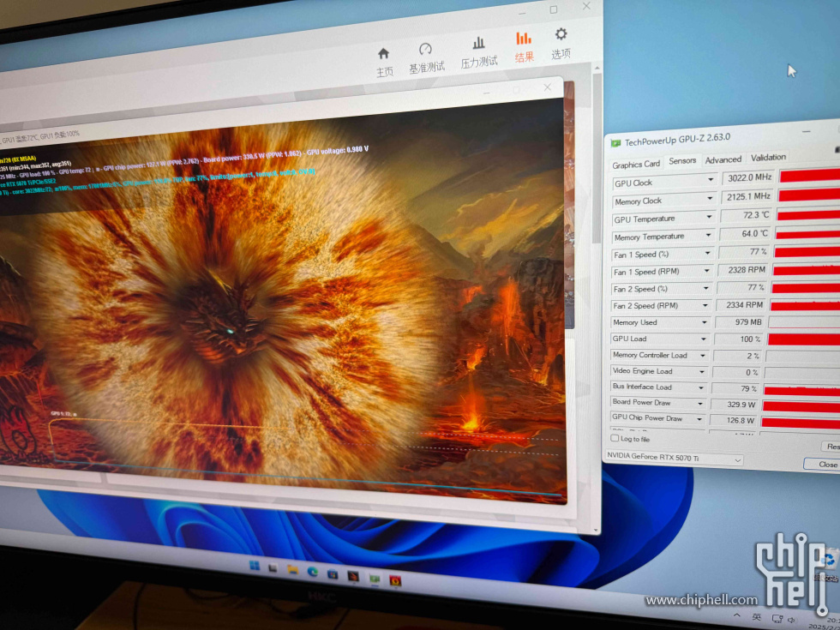Open the 压力测试 stress test icon

pos(479,44)
